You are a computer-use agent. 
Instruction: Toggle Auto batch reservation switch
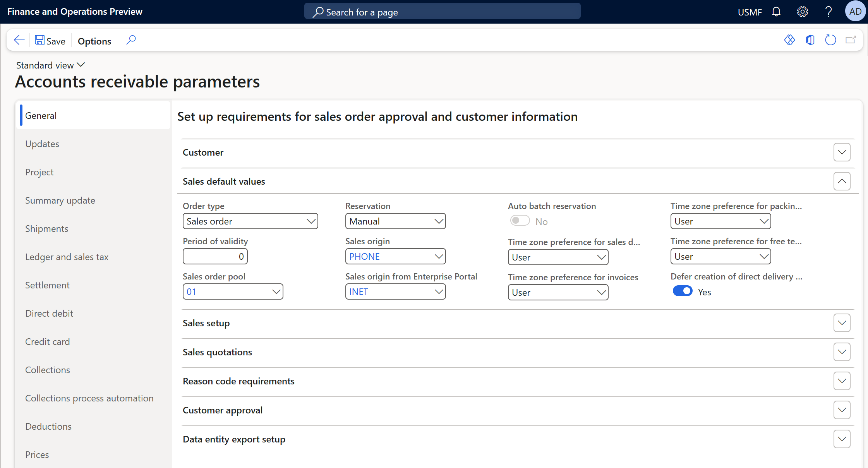[x=520, y=221]
